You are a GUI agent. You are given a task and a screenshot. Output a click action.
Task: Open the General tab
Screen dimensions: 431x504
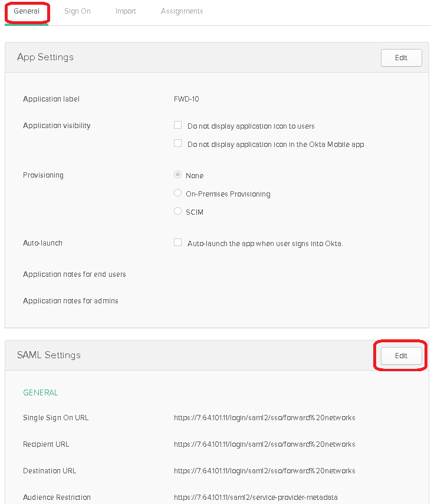(x=27, y=11)
